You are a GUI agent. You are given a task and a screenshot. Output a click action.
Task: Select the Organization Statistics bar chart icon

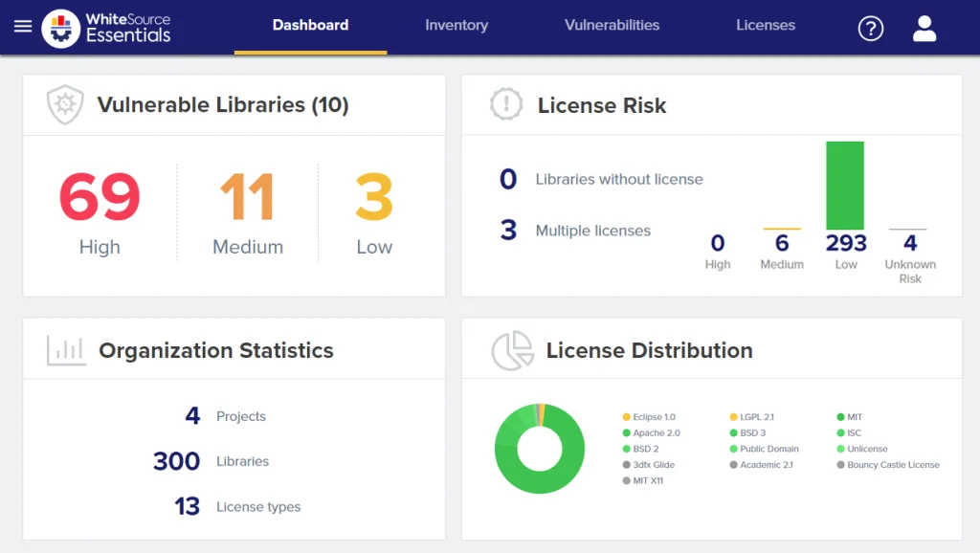(64, 350)
